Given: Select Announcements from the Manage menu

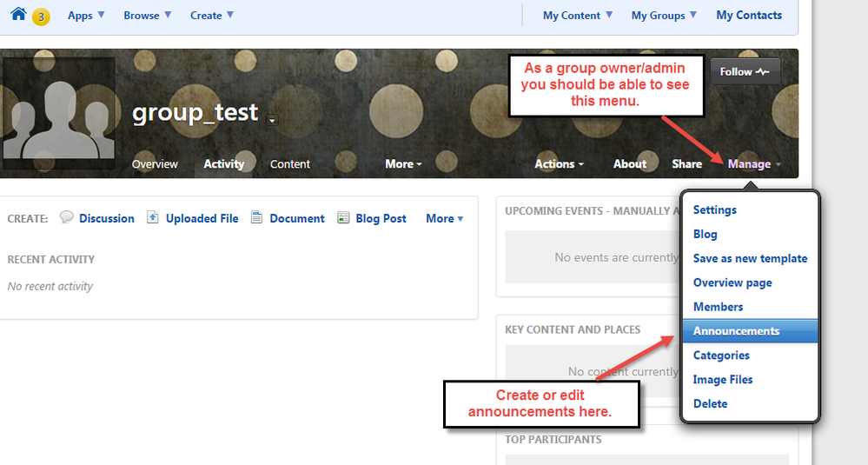Looking at the screenshot, I should pos(736,331).
